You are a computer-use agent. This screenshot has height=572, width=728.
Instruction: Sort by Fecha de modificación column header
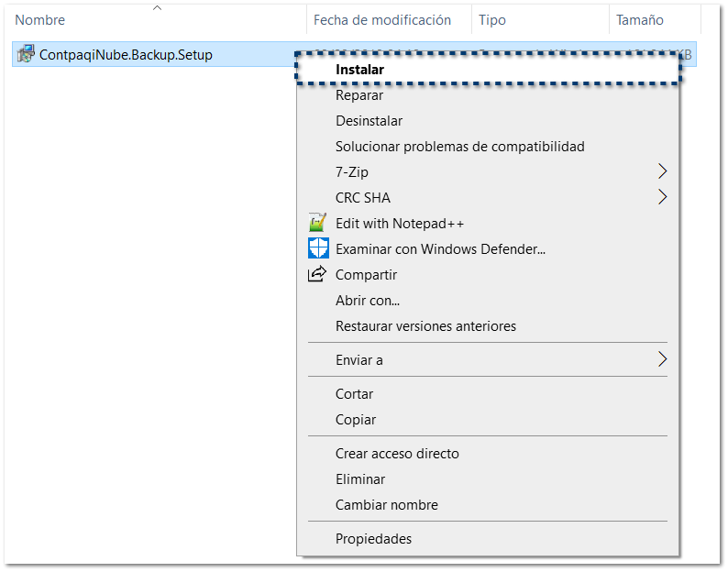382,20
